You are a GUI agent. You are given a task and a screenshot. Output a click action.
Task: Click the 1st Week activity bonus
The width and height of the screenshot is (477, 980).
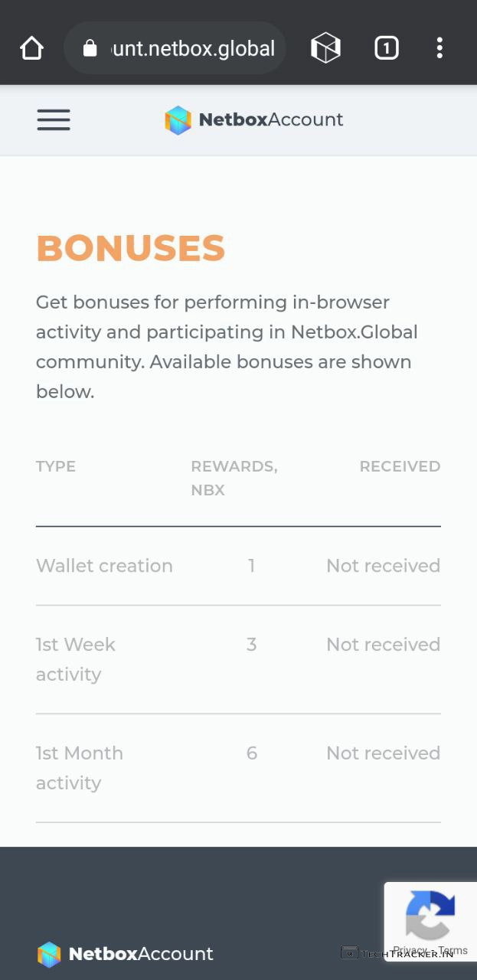coord(75,658)
